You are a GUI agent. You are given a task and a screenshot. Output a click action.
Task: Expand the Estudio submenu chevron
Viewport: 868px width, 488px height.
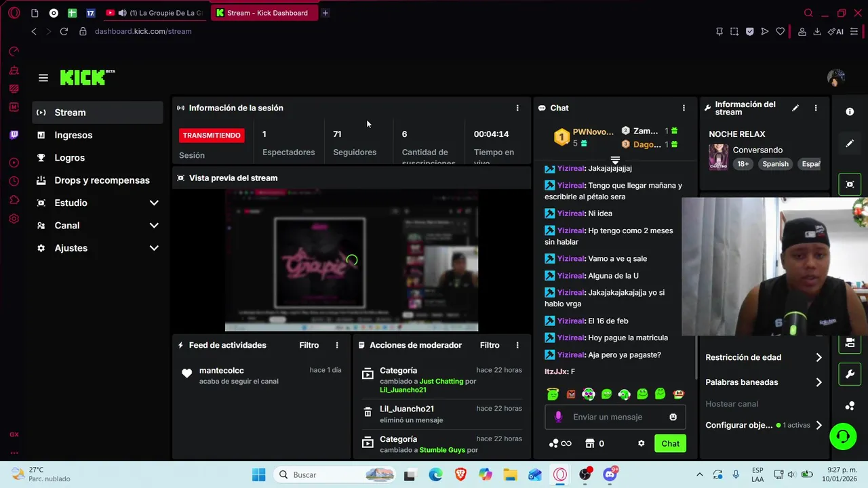pos(154,203)
